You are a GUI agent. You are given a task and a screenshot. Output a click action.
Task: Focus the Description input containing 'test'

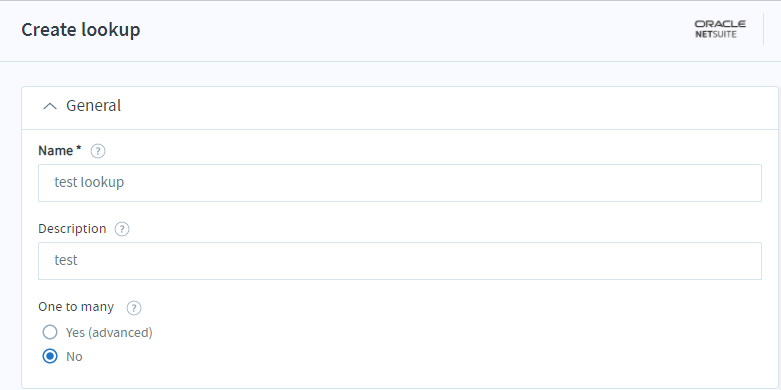[x=399, y=261]
